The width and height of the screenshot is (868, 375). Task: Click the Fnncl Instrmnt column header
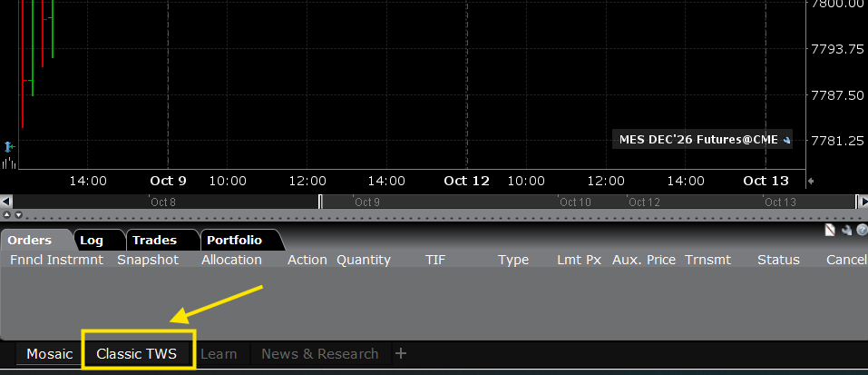pyautogui.click(x=56, y=260)
